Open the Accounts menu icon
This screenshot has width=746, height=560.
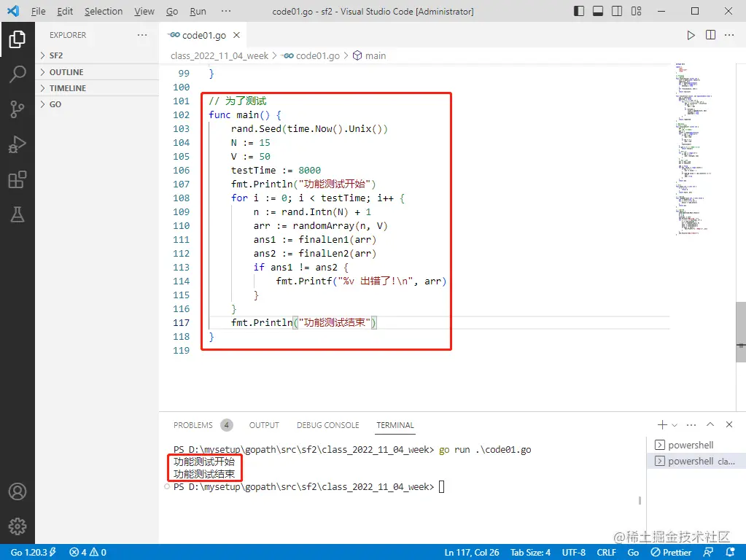(17, 491)
